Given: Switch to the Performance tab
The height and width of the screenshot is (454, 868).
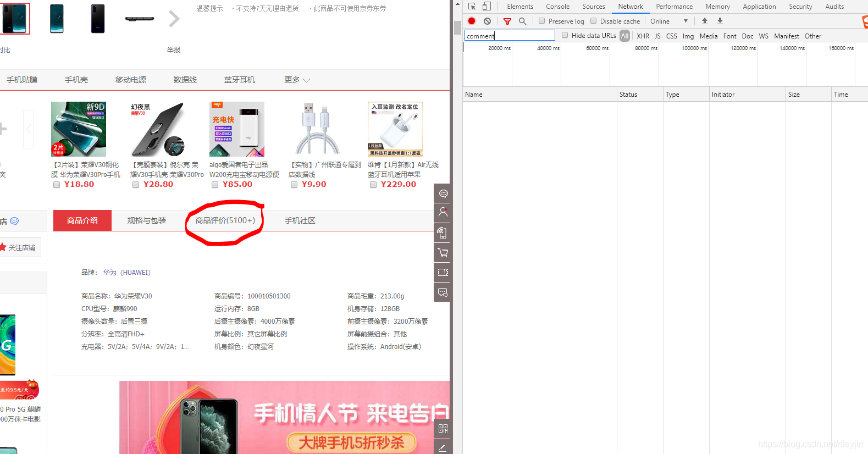Looking at the screenshot, I should (674, 7).
